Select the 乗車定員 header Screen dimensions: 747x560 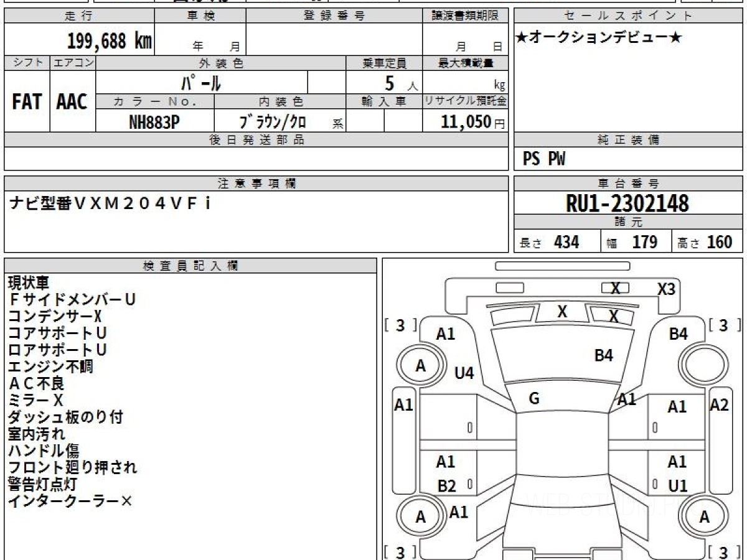[x=384, y=63]
